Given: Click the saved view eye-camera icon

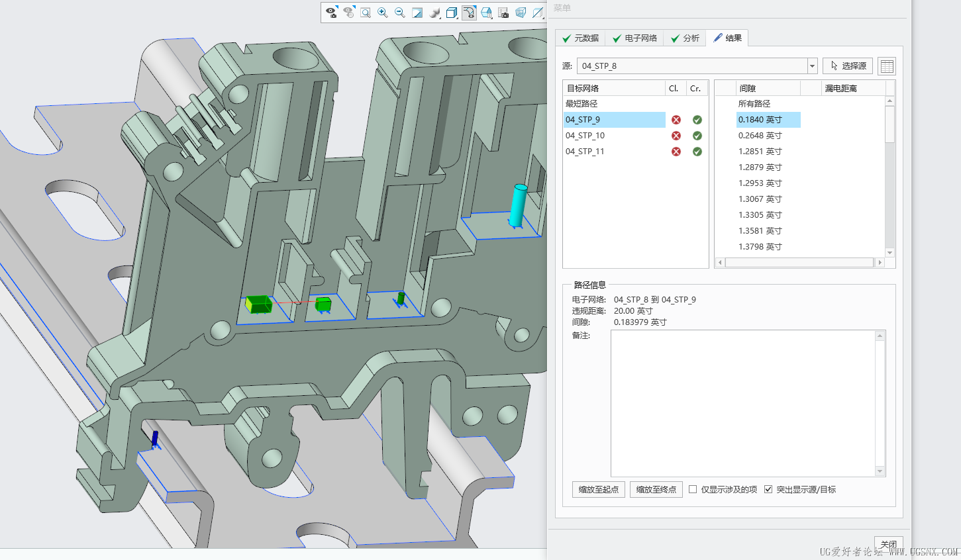Looking at the screenshot, I should [x=331, y=13].
